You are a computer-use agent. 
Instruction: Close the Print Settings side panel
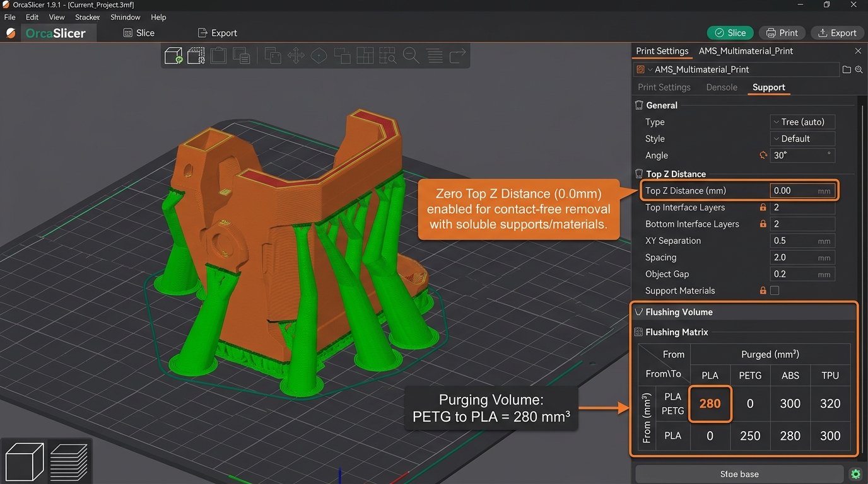pyautogui.click(x=858, y=51)
